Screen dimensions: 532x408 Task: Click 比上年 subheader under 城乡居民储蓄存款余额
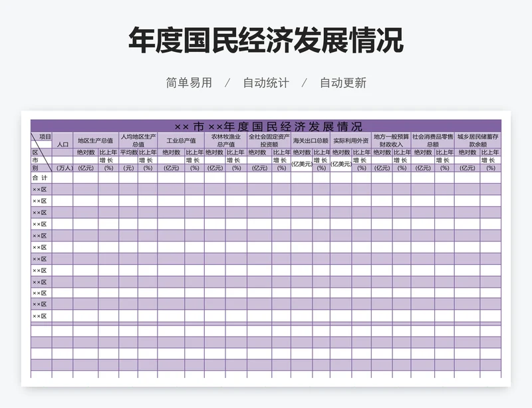pos(490,152)
